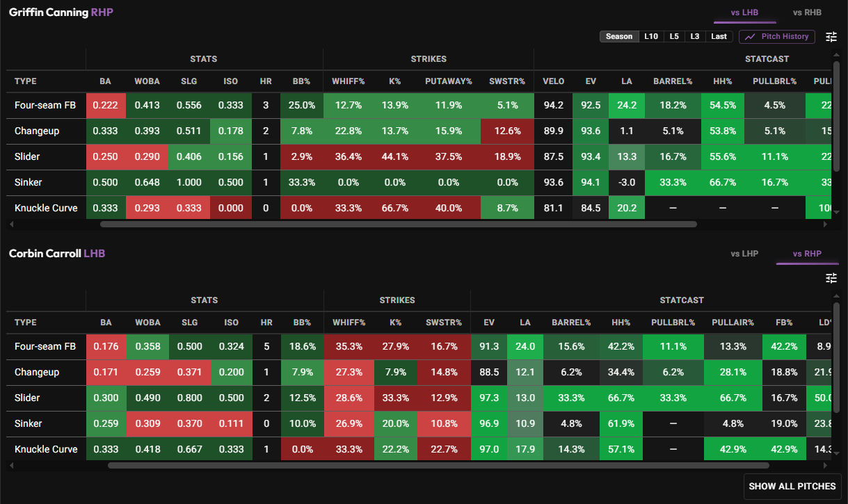The height and width of the screenshot is (504, 848).
Task: Click Carroll Knuckle Curve EV value 97.0
Action: click(490, 449)
